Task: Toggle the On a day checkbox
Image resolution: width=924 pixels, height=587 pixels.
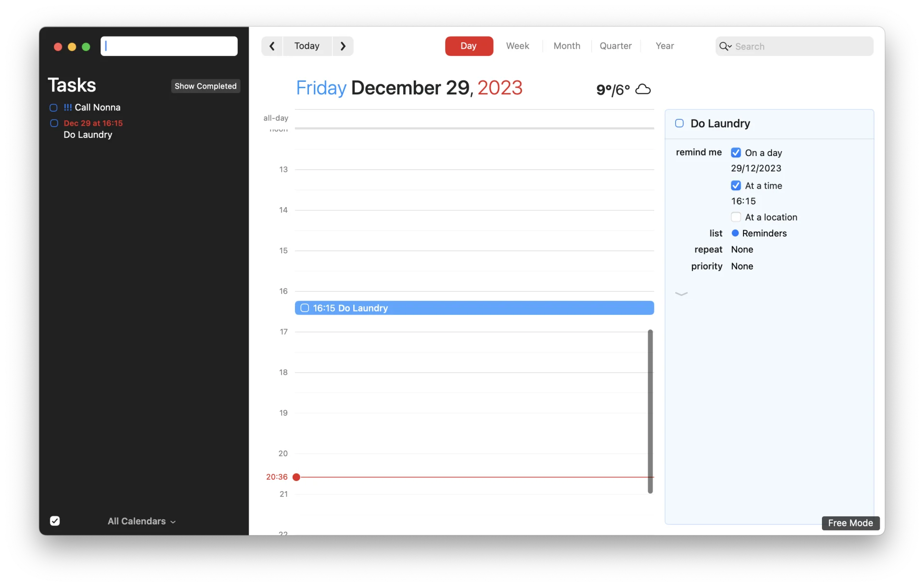Action: [736, 152]
